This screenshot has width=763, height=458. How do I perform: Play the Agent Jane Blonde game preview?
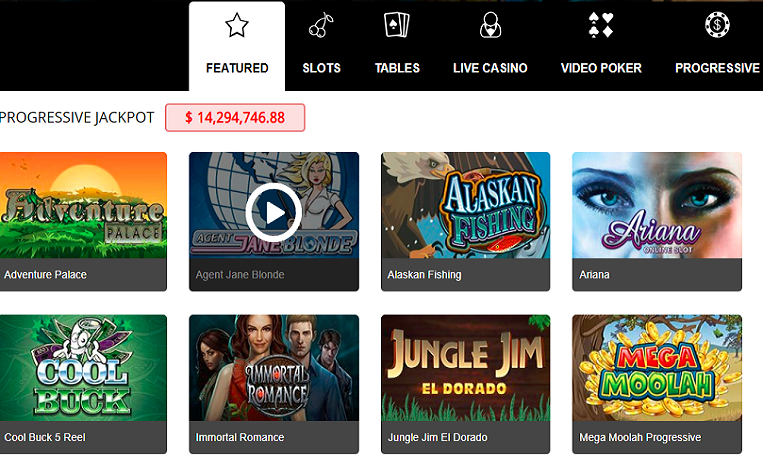click(274, 212)
